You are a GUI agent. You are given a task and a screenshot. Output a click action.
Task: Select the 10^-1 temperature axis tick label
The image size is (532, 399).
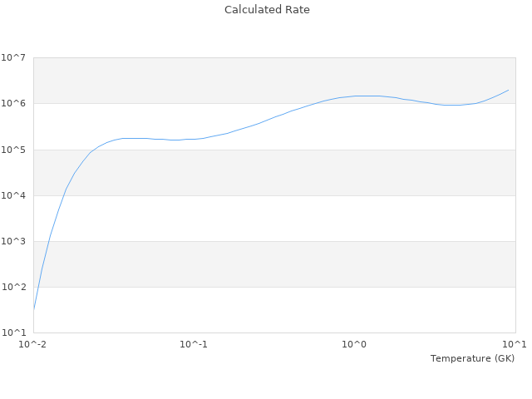tap(194, 344)
